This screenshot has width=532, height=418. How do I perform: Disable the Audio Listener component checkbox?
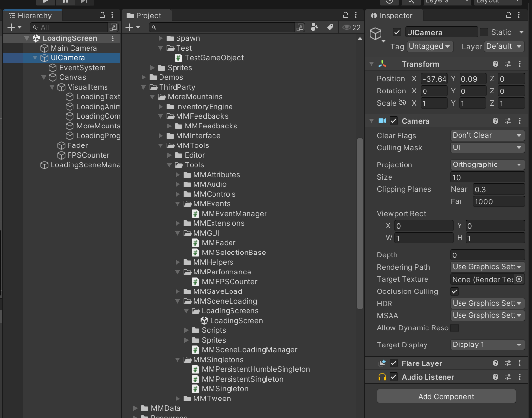pyautogui.click(x=393, y=377)
